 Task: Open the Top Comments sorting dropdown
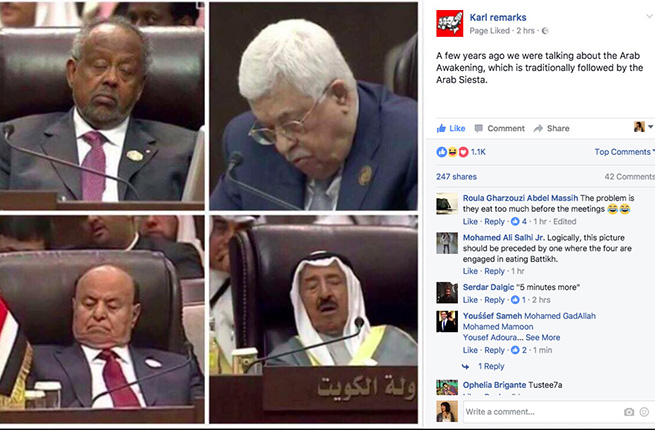tap(624, 152)
